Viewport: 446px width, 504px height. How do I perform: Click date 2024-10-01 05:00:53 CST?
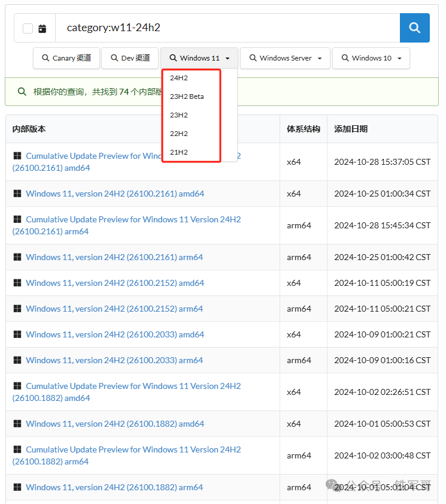coord(382,424)
